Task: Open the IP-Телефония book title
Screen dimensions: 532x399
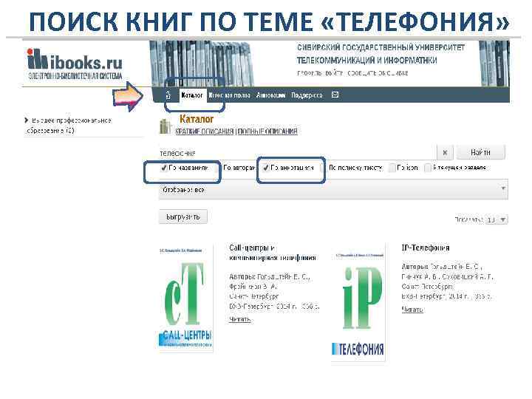Action: (426, 248)
